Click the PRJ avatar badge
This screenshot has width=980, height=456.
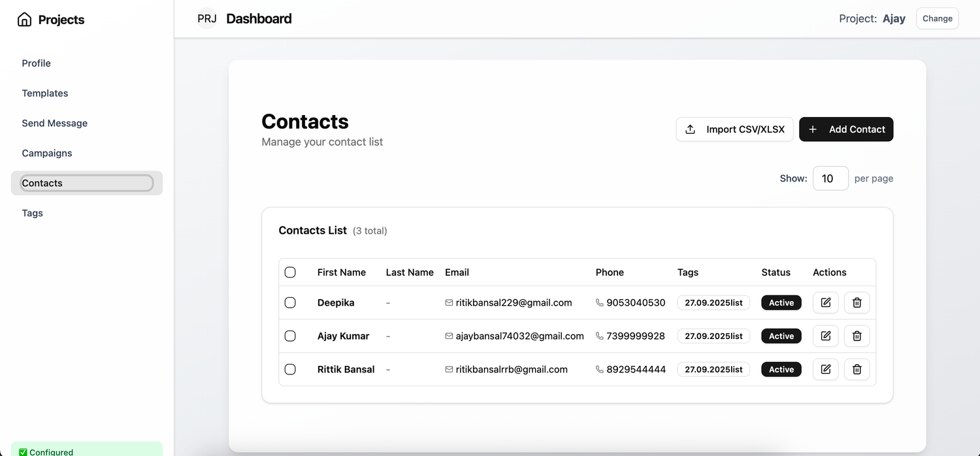pos(207,19)
